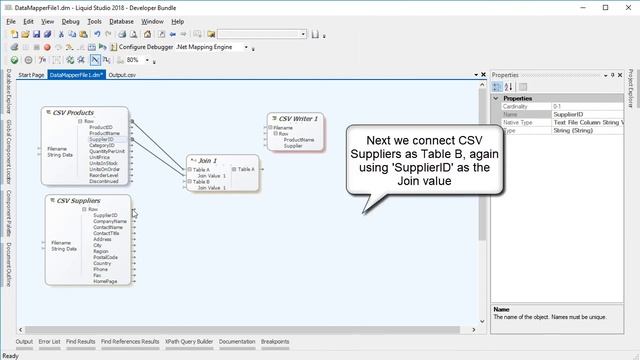
Task: Click the Copy toolbar icon
Action: pyautogui.click(x=72, y=34)
